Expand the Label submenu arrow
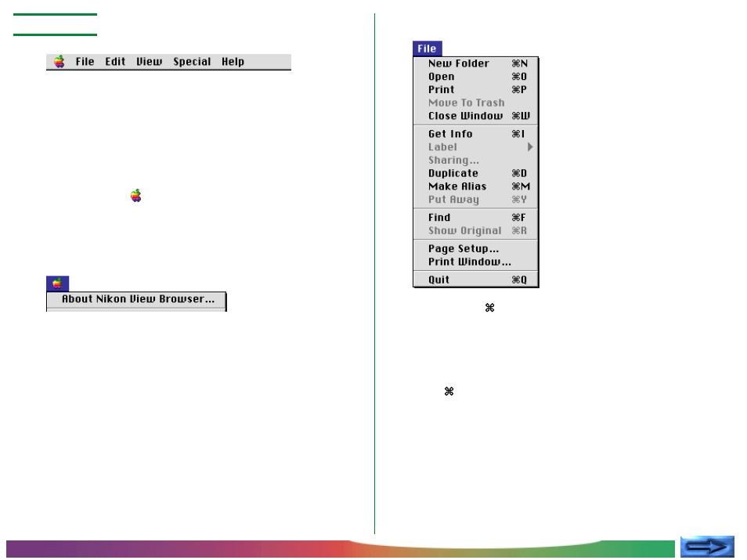747x560 pixels. (530, 147)
